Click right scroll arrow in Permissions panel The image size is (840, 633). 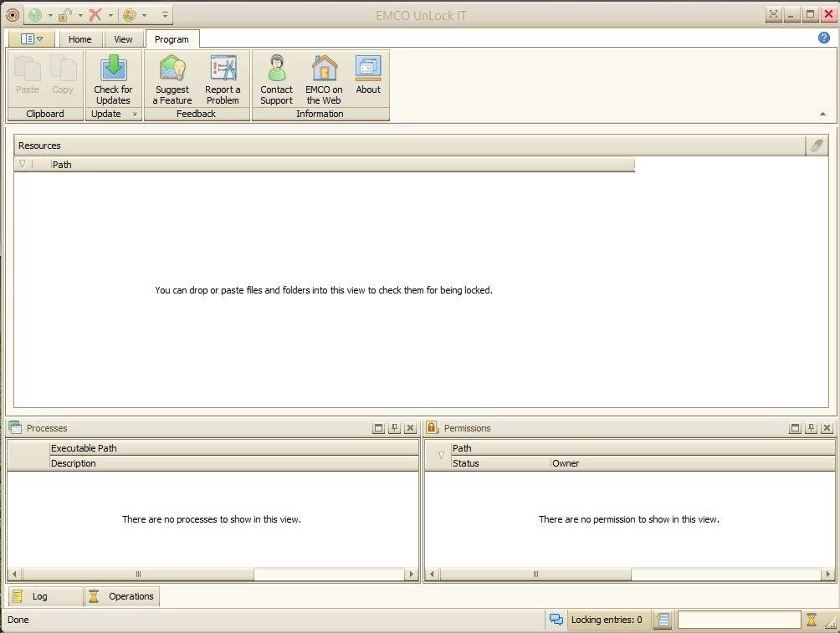pos(827,574)
